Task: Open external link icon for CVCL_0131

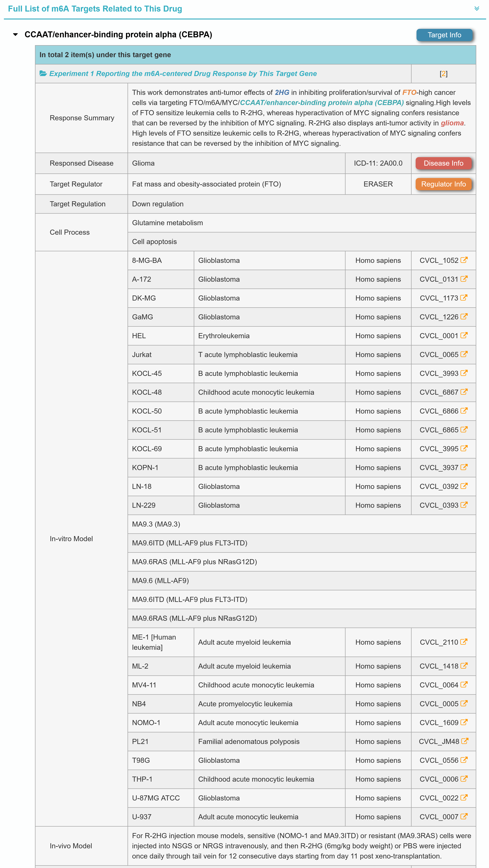Action: coord(464,279)
